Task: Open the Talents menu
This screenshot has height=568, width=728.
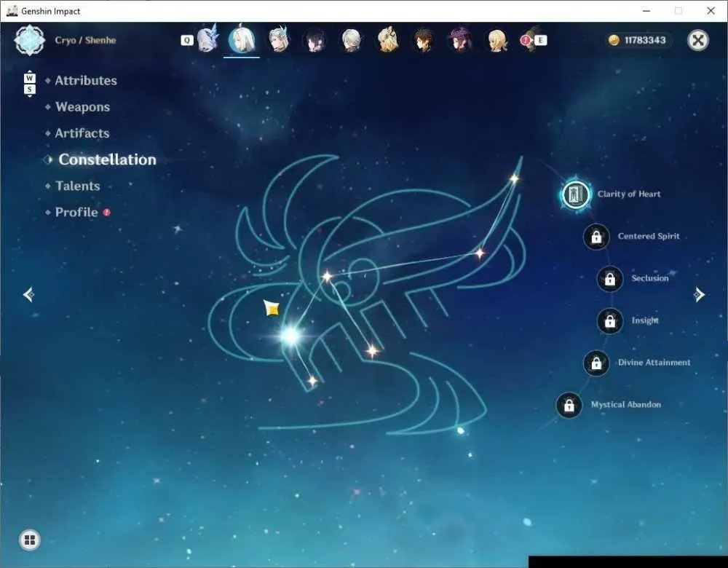Action: (x=78, y=186)
